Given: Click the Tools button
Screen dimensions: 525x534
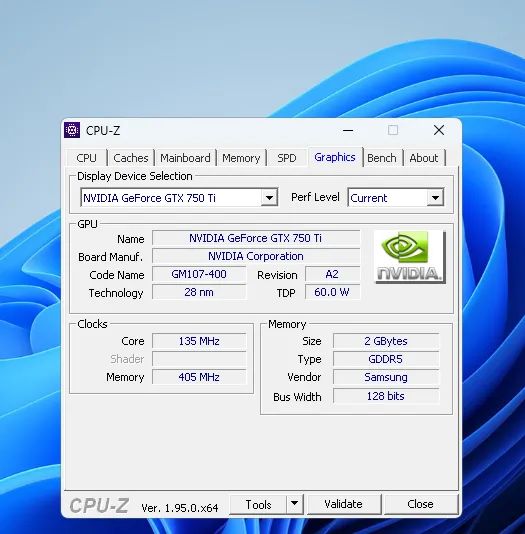Looking at the screenshot, I should coord(258,504).
